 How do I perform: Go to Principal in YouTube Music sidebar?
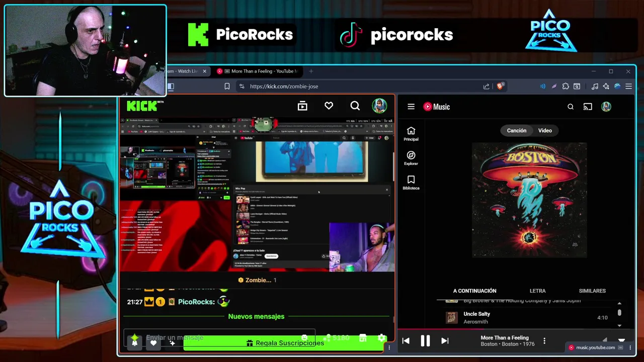tap(411, 134)
